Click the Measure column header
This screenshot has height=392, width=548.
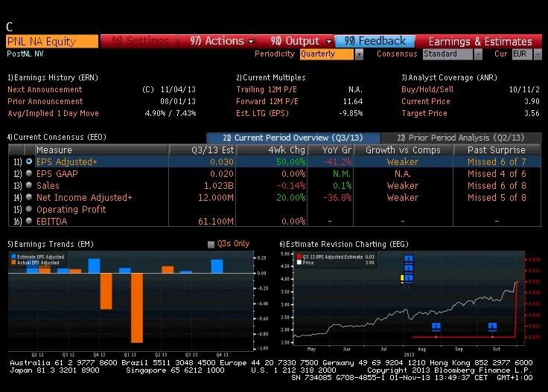pos(101,150)
